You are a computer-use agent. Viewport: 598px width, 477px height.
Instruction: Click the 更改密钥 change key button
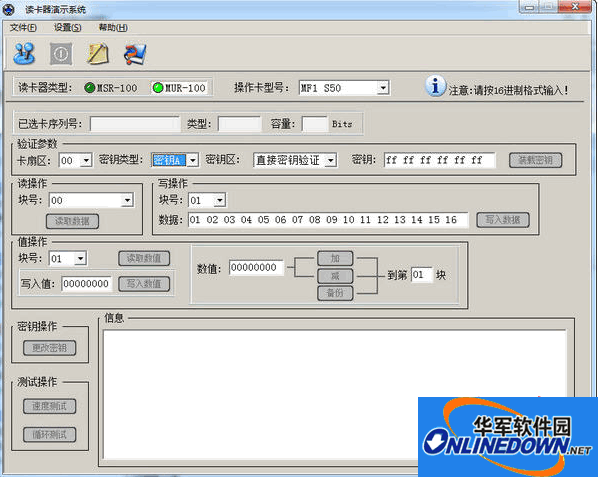pos(50,348)
